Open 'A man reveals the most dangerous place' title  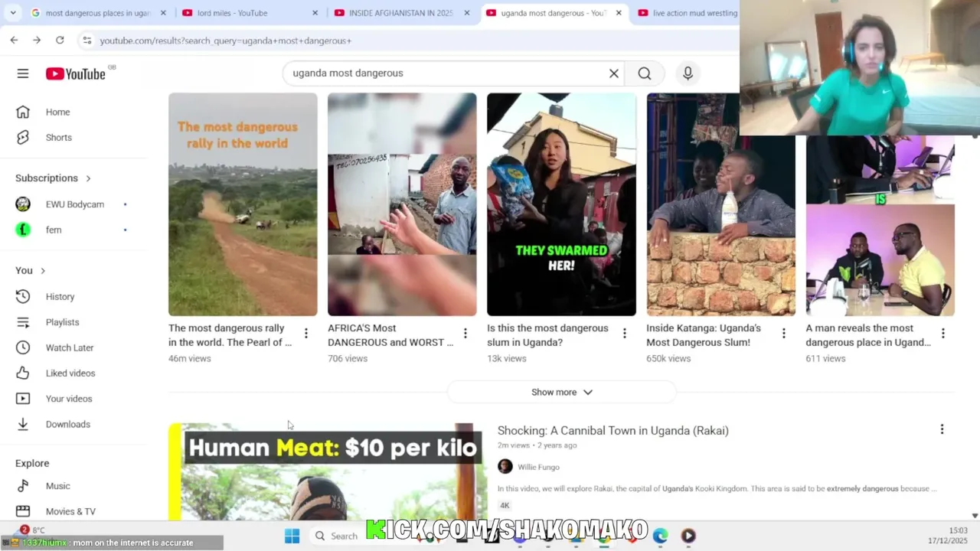pos(868,335)
